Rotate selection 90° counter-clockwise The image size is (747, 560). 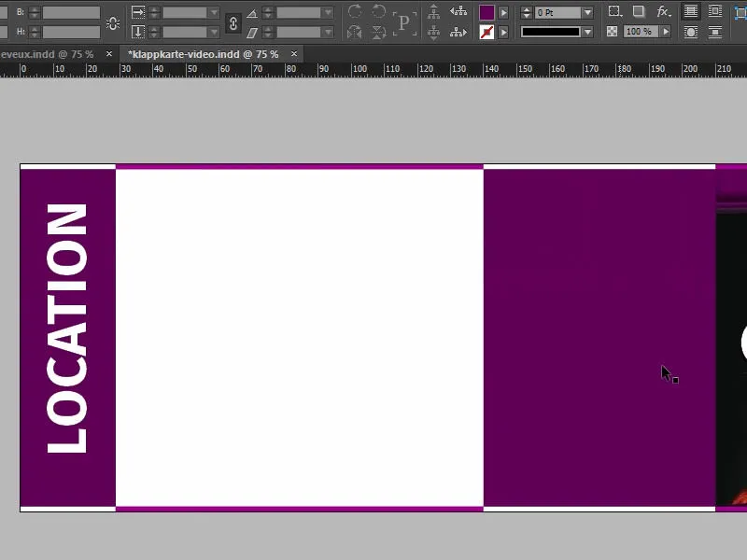378,11
